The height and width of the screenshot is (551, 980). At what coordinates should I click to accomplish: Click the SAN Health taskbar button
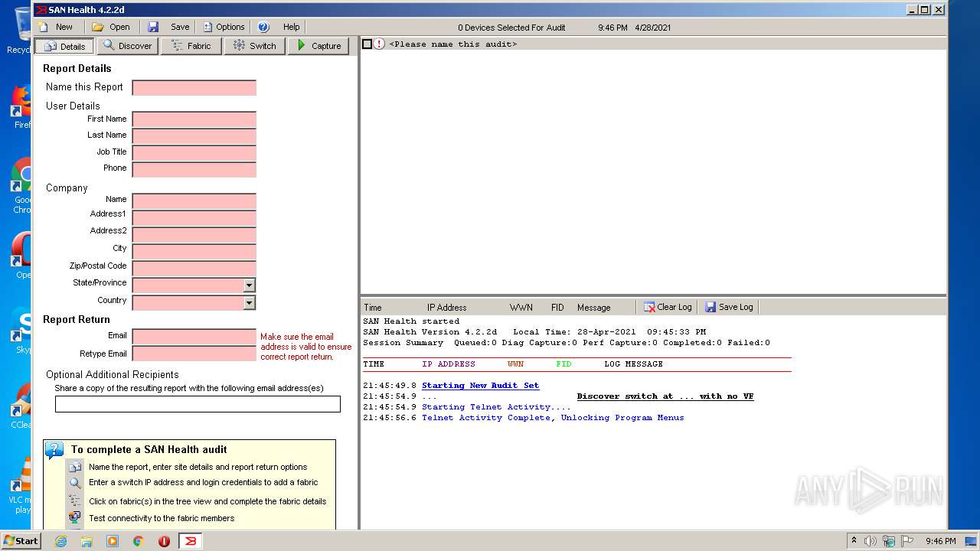pyautogui.click(x=191, y=541)
